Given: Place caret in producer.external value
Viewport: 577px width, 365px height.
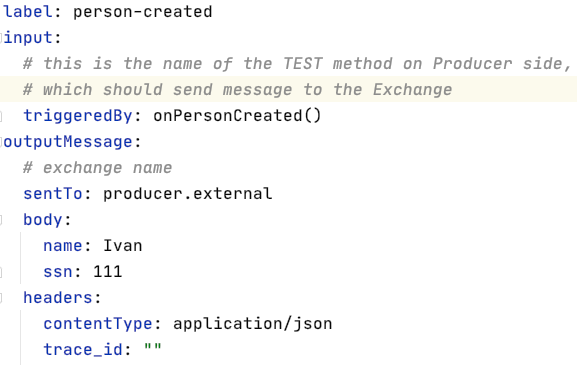Looking at the screenshot, I should 188,194.
